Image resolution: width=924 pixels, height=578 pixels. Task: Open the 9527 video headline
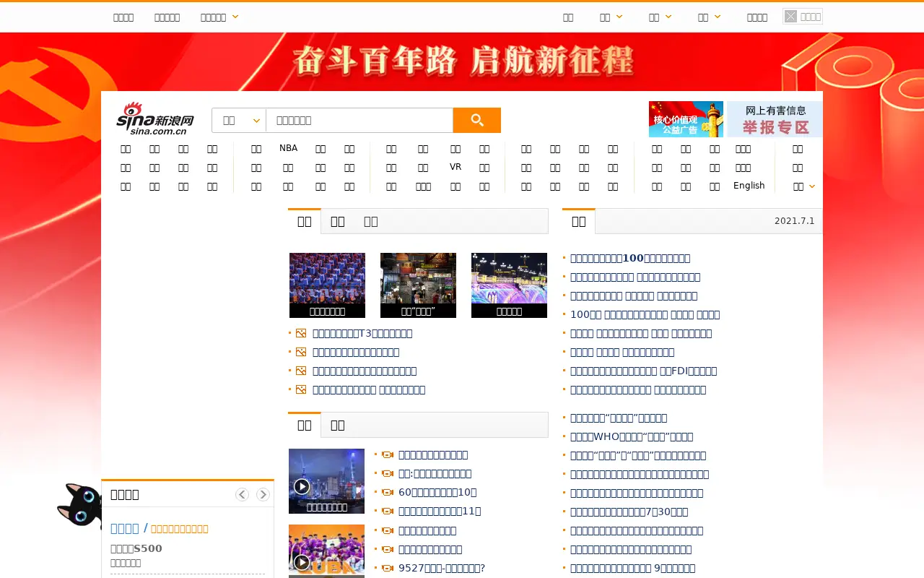coord(442,568)
